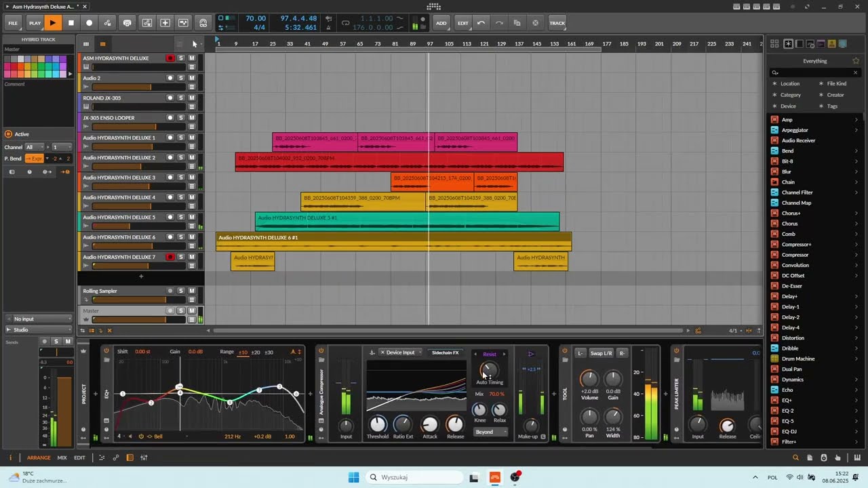Open Windows Start menu
Image resolution: width=868 pixels, height=488 pixels.
(354, 477)
